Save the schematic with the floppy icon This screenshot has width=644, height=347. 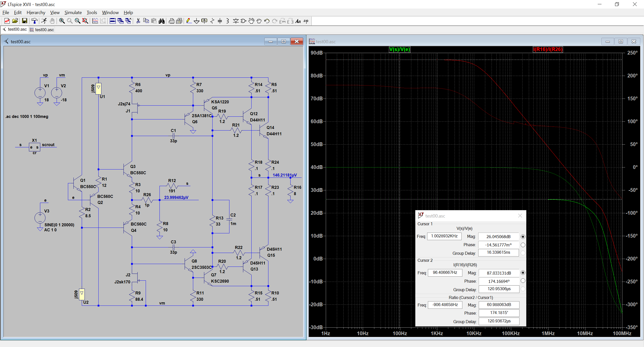coord(24,21)
